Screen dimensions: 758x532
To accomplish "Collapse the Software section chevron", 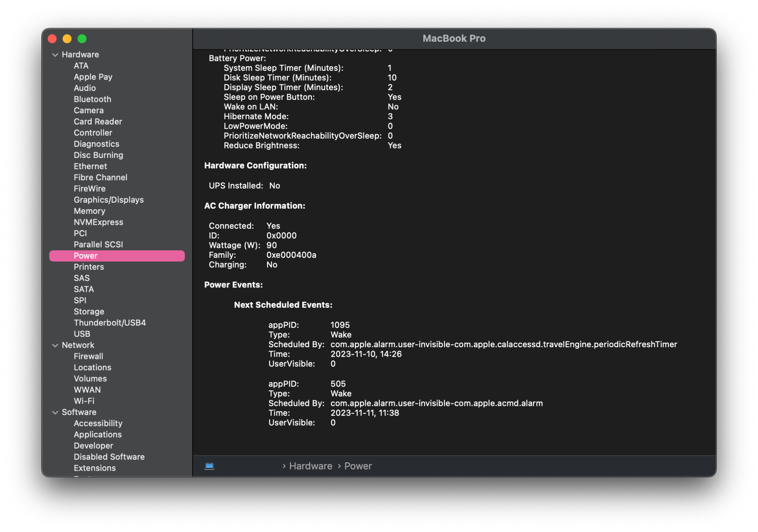I will tap(55, 412).
